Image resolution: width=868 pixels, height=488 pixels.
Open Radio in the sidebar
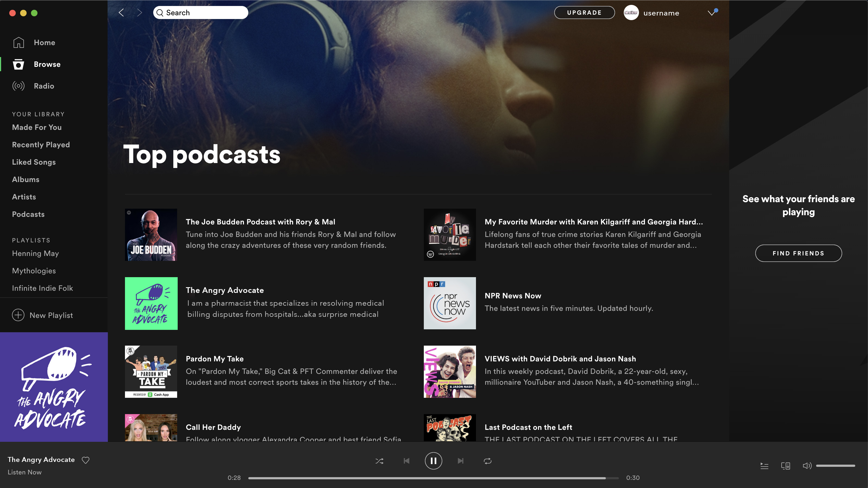pyautogui.click(x=44, y=86)
